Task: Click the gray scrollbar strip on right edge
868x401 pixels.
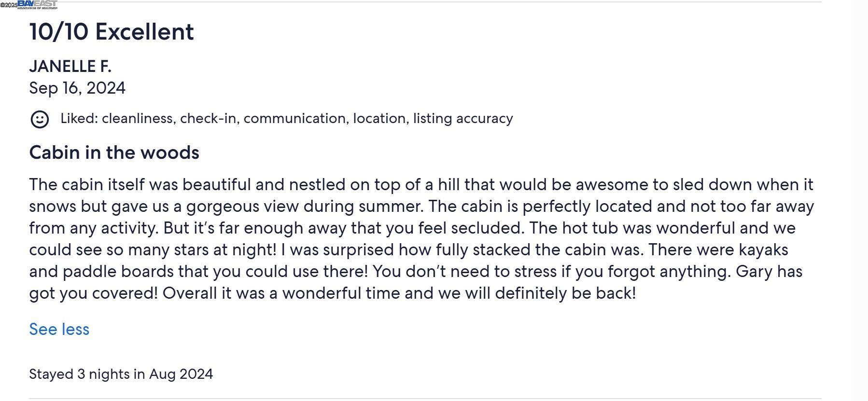Action: click(x=859, y=200)
